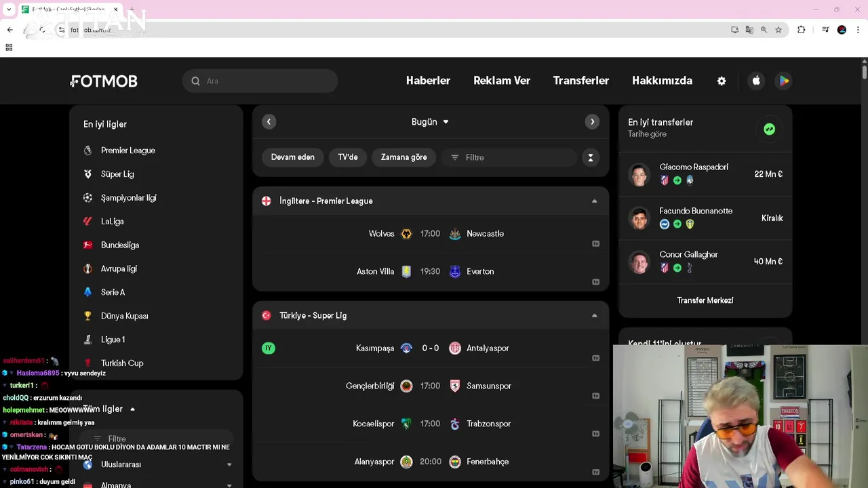Click the browser zoom magnifier icon
Screen dimensions: 868x488
(764, 30)
